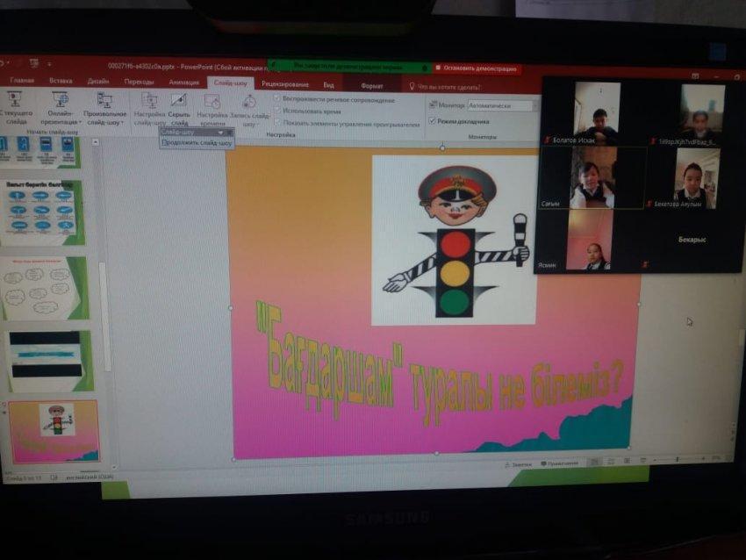
Task: Select the traffic light slide thumbnail
Action: [x=54, y=431]
